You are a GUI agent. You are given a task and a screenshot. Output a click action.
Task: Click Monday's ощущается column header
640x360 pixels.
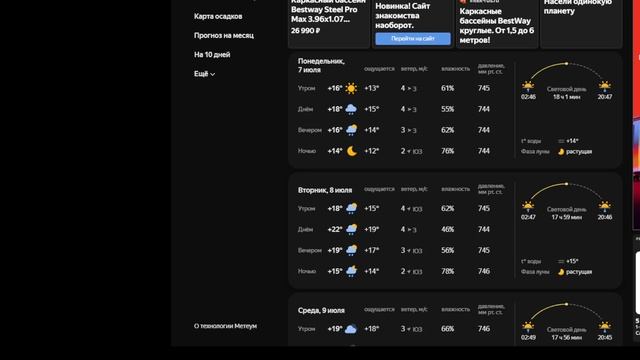coord(379,69)
